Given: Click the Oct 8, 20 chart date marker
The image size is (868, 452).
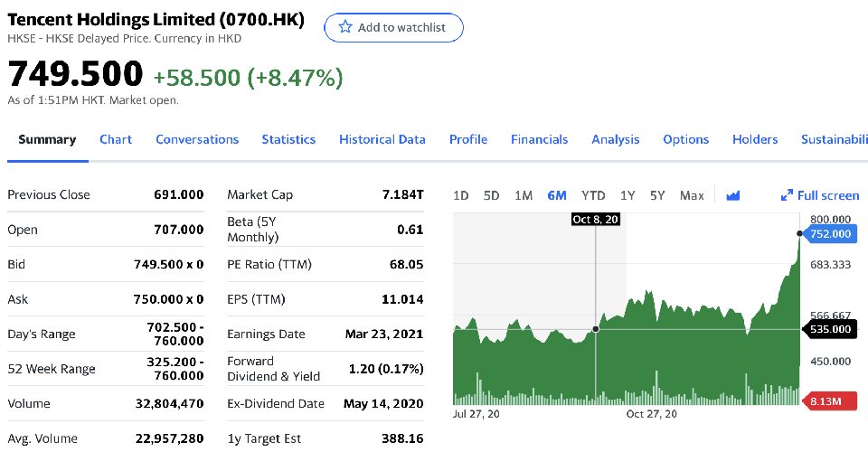Looking at the screenshot, I should 596,220.
